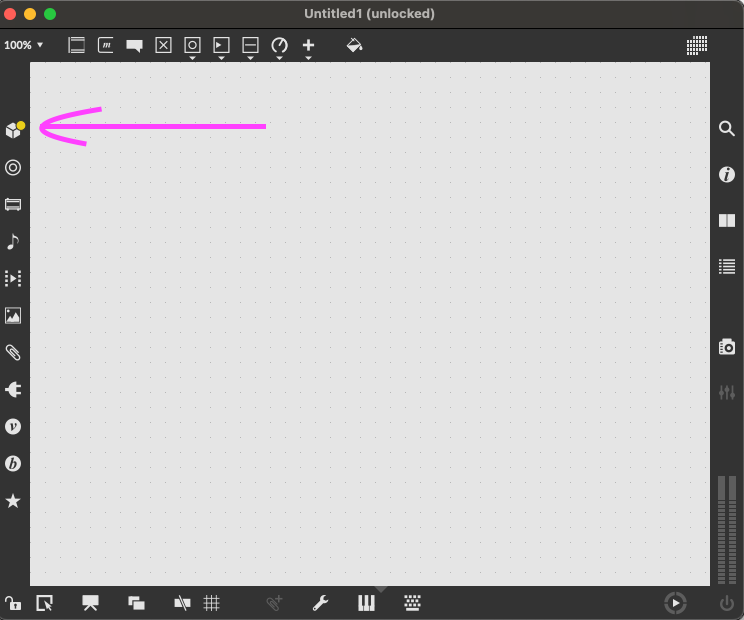Open the console list icon in sidebar
Image resolution: width=744 pixels, height=620 pixels.
[x=726, y=267]
